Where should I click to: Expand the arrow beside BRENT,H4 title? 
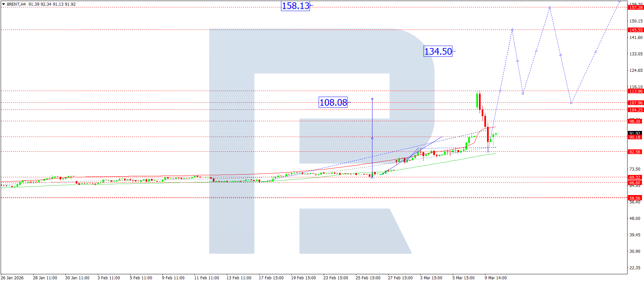[x=3, y=4]
